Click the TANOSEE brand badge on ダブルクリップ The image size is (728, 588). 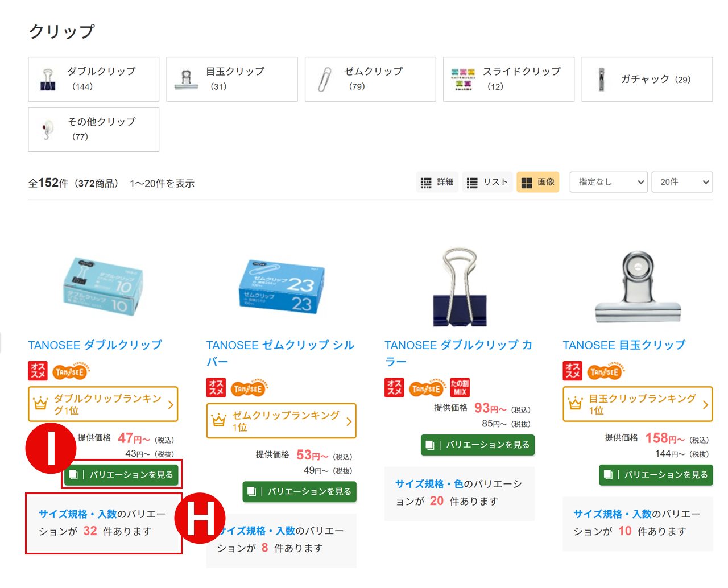click(x=71, y=371)
